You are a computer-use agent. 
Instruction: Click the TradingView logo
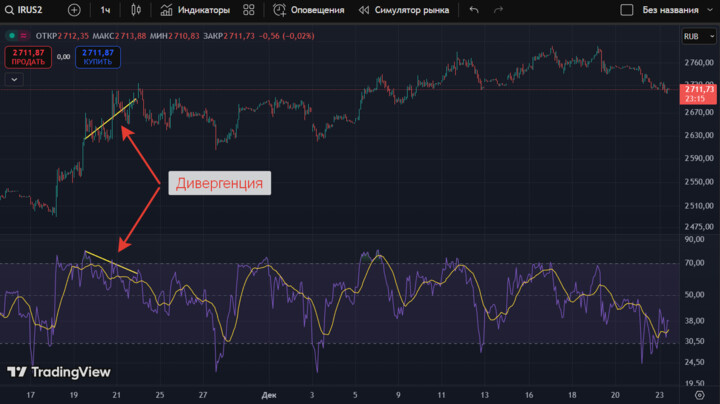point(59,372)
